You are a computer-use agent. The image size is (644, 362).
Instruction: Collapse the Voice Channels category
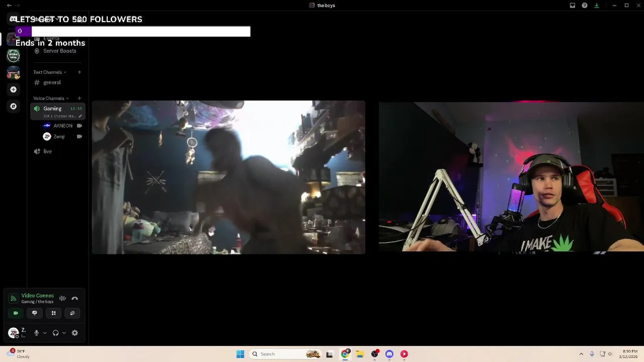tap(51, 99)
